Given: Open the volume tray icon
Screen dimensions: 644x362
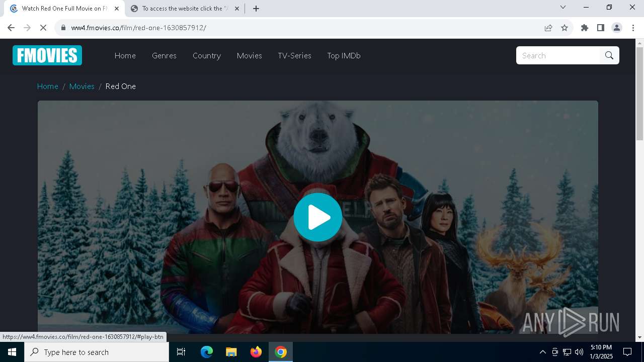Looking at the screenshot, I should [579, 352].
